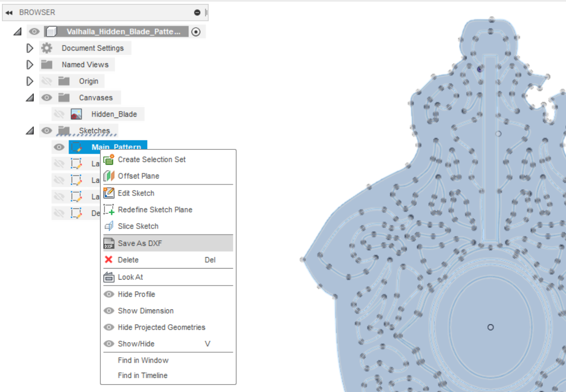This screenshot has height=392, width=566.
Task: Click the red X Delete icon
Action: pyautogui.click(x=109, y=259)
